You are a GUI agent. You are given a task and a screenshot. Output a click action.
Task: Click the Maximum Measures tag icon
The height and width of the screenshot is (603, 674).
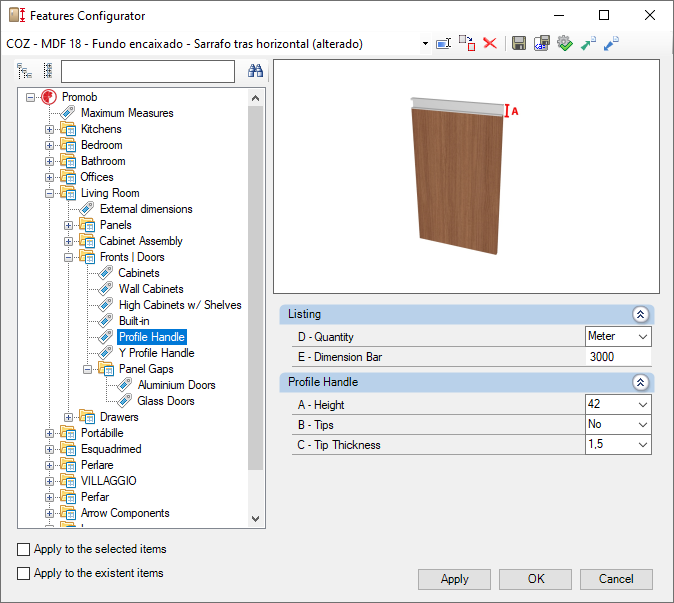(x=68, y=113)
